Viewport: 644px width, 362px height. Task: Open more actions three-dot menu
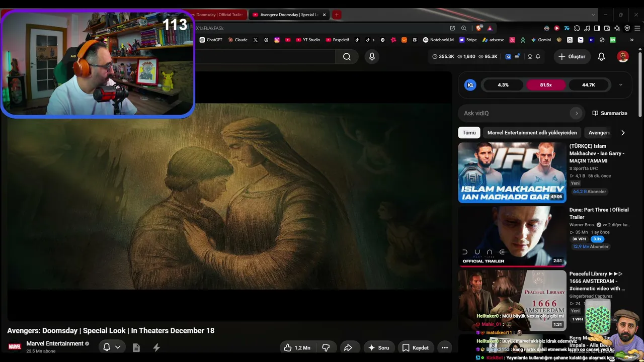click(x=444, y=347)
